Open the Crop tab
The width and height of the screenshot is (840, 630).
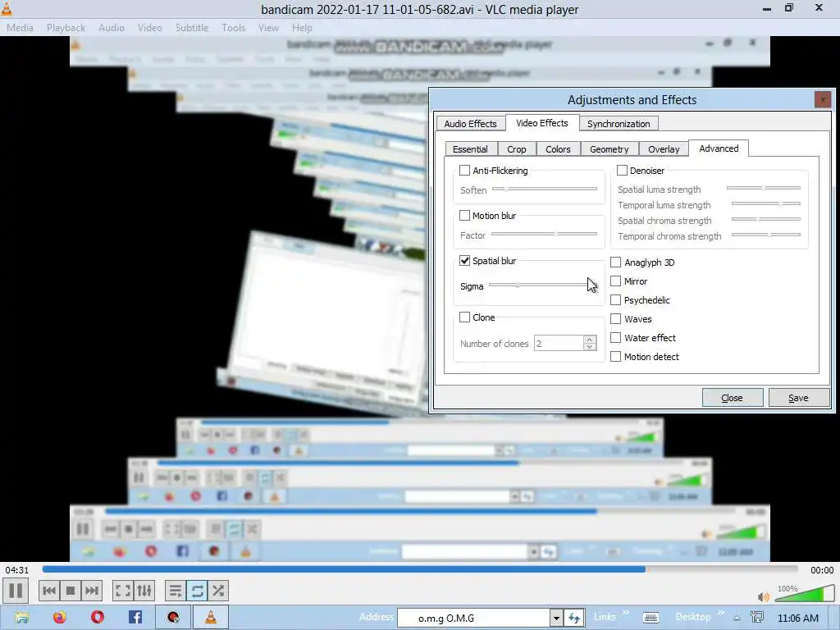pos(517,149)
